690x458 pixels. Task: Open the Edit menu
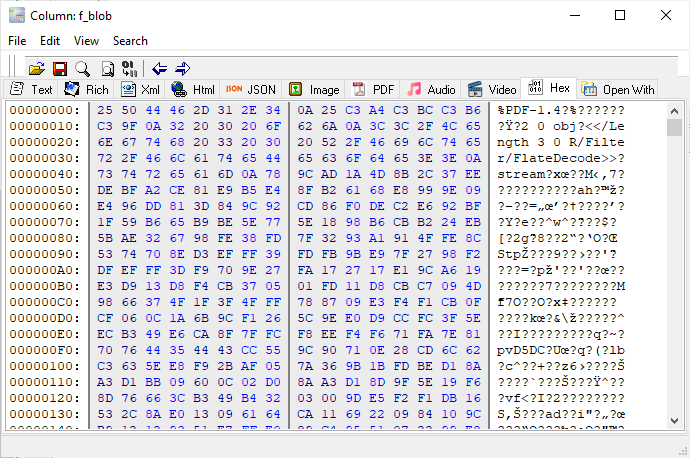point(50,41)
